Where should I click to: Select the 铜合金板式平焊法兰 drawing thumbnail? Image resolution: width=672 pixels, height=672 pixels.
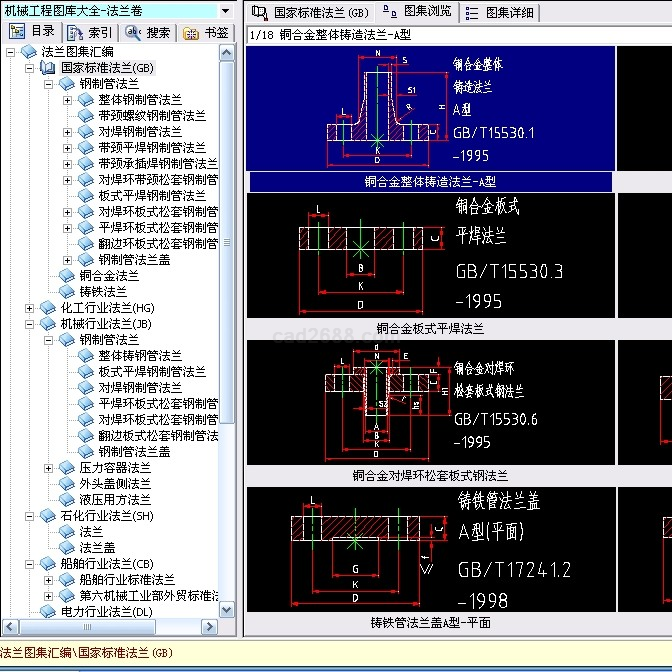coord(430,256)
